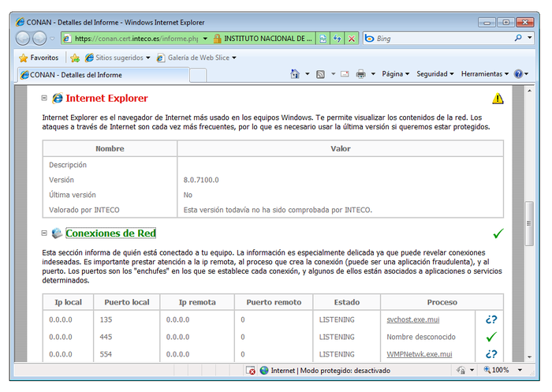Open the address bar URL history dropdown

coord(205,39)
